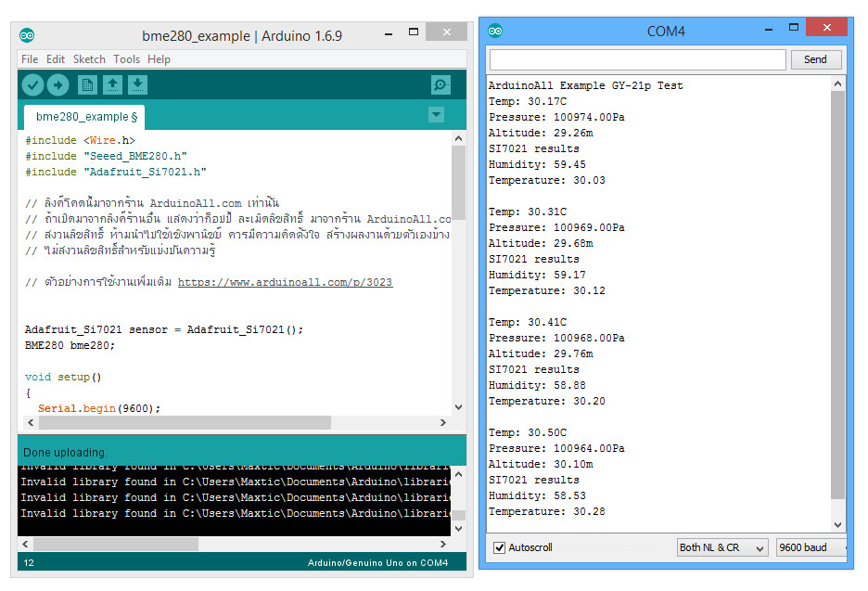Open the File menu
This screenshot has height=591, width=868.
[x=30, y=59]
